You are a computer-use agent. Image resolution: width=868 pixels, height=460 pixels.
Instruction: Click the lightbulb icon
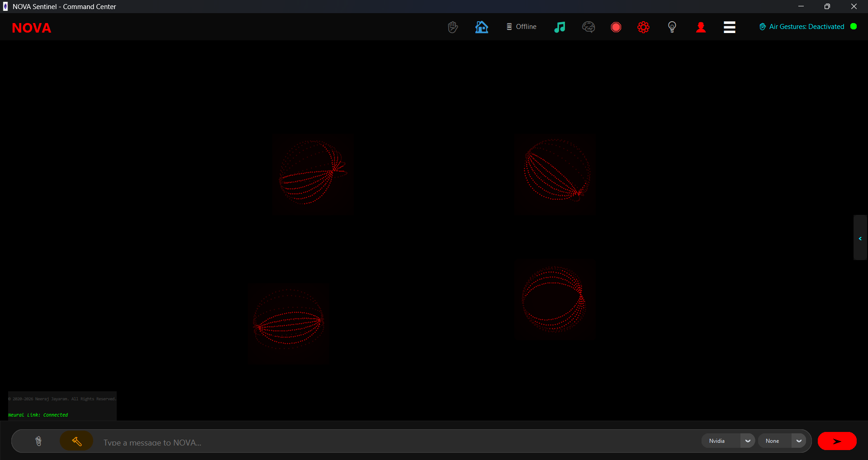(x=672, y=27)
